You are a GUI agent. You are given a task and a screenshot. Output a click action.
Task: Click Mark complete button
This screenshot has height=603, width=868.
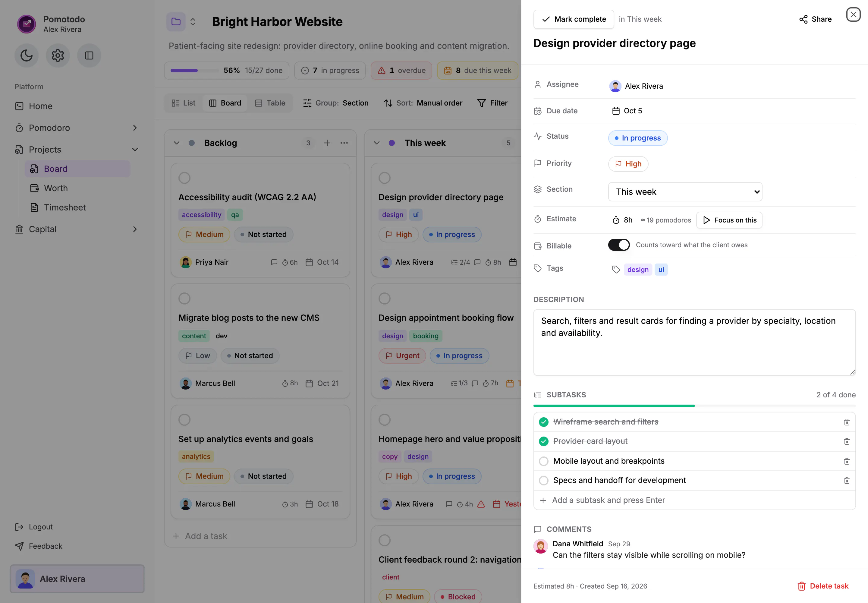point(574,19)
